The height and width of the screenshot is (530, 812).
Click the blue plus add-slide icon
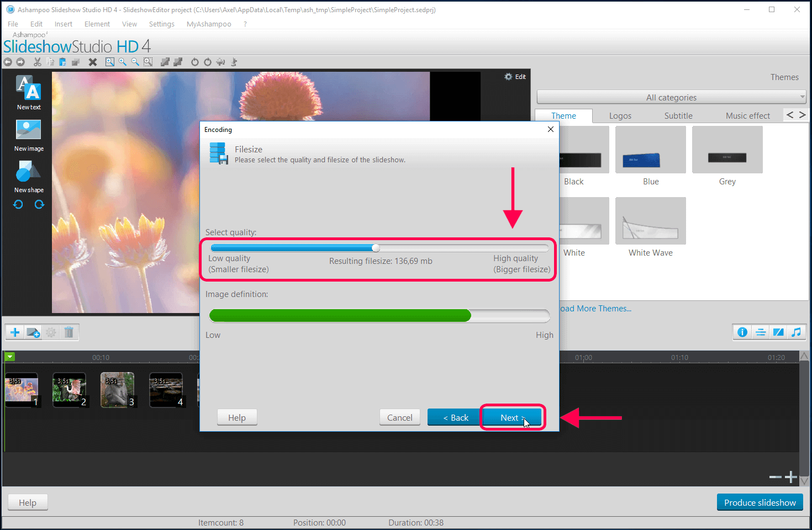[15, 332]
